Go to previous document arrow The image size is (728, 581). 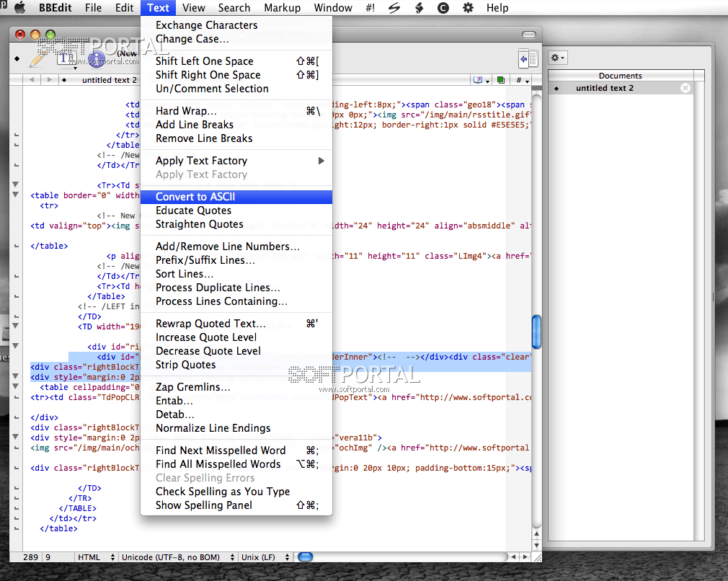click(x=32, y=80)
